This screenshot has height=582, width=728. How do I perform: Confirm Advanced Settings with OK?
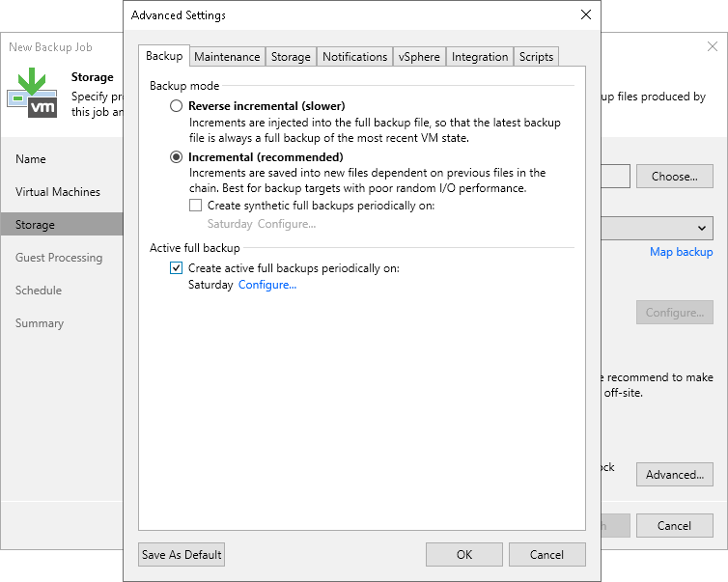tap(463, 555)
